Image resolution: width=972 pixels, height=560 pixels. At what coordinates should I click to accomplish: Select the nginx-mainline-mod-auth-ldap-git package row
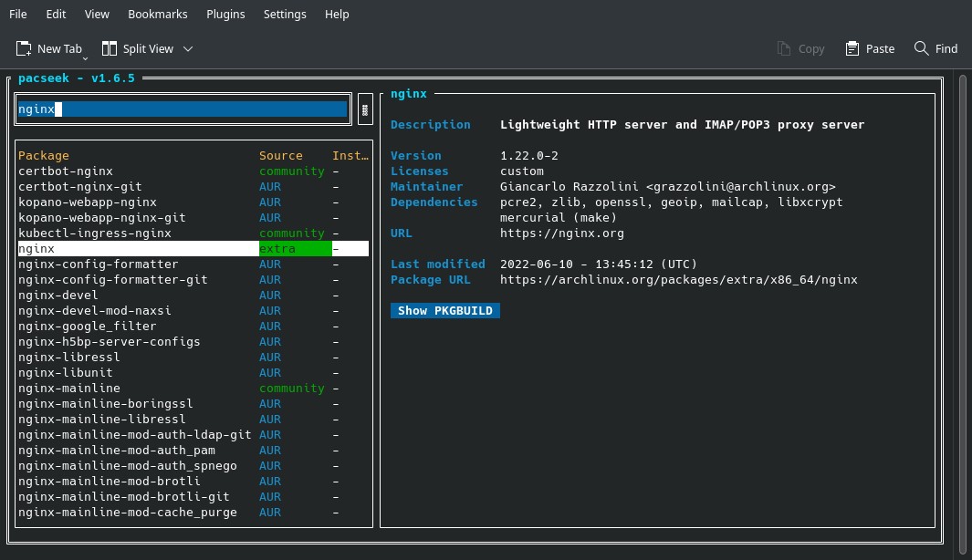tap(193, 434)
